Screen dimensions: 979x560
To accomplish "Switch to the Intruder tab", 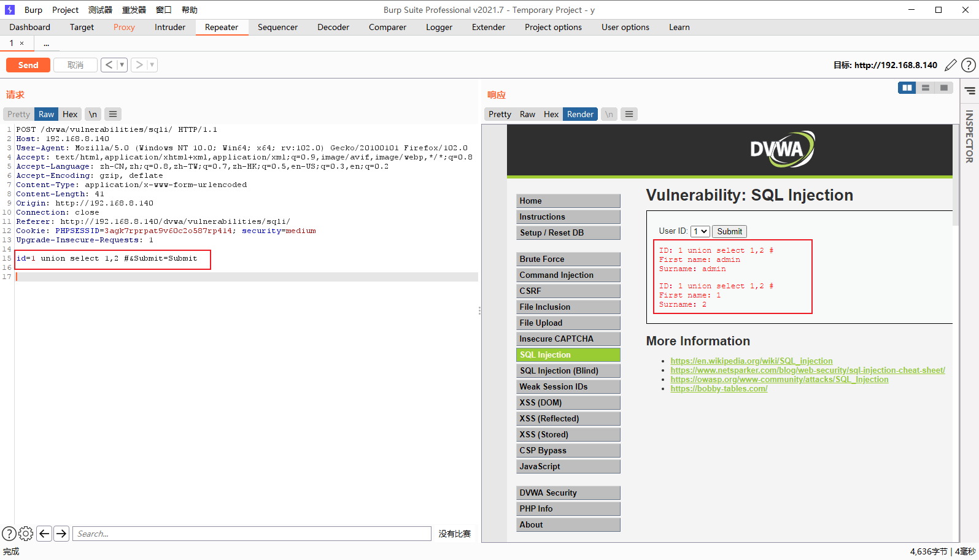I will 170,27.
